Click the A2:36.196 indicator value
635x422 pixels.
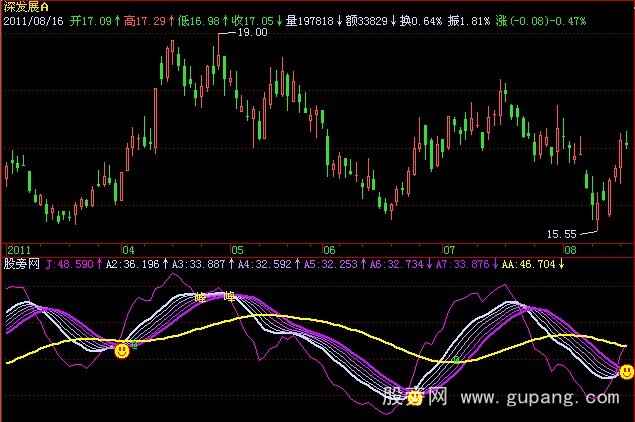point(132,264)
